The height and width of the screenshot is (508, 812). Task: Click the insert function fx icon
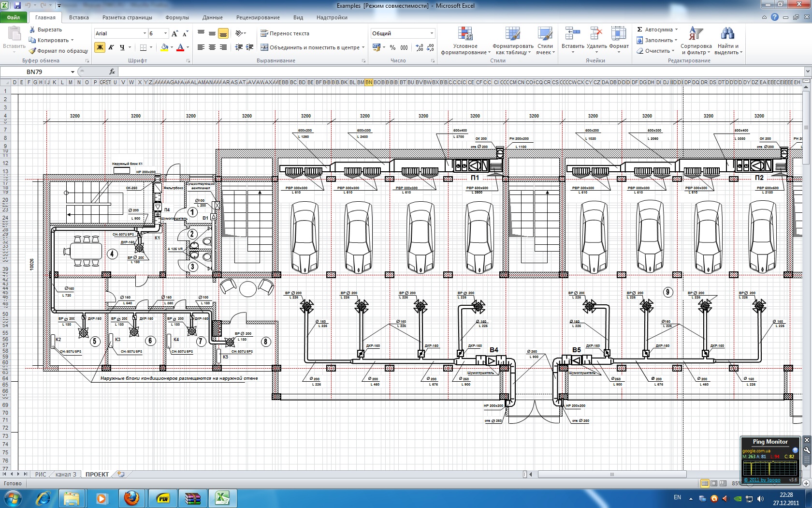click(x=112, y=72)
